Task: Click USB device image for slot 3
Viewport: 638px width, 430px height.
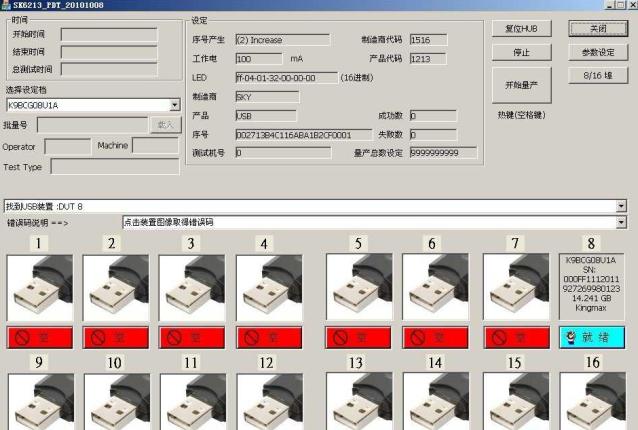Action: pyautogui.click(x=192, y=288)
